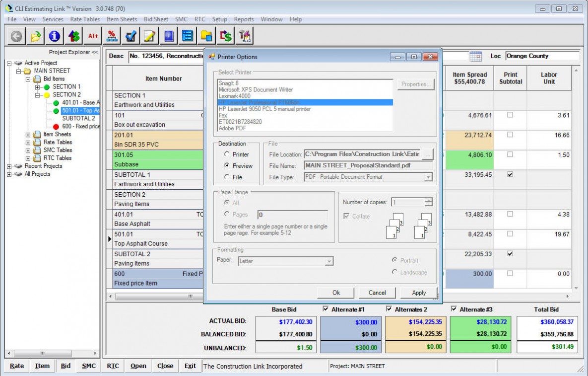This screenshot has width=588, height=376.
Task: Click the Open button in bottom bar
Action: (138, 366)
